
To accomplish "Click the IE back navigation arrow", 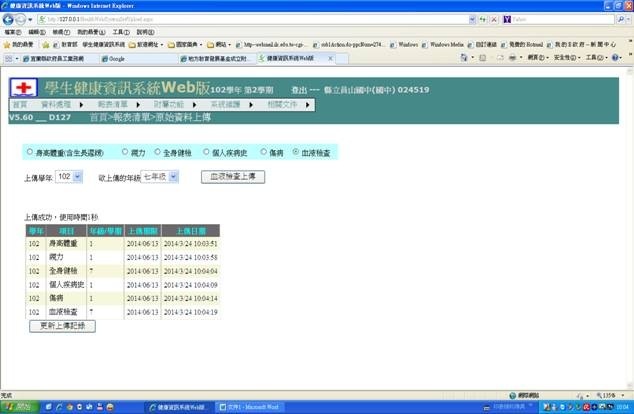I will [x=8, y=19].
